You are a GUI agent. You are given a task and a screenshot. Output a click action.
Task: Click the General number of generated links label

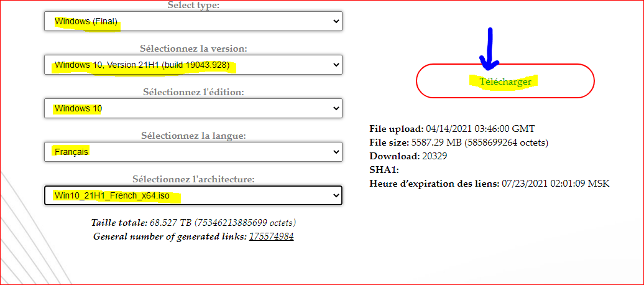tap(170, 236)
